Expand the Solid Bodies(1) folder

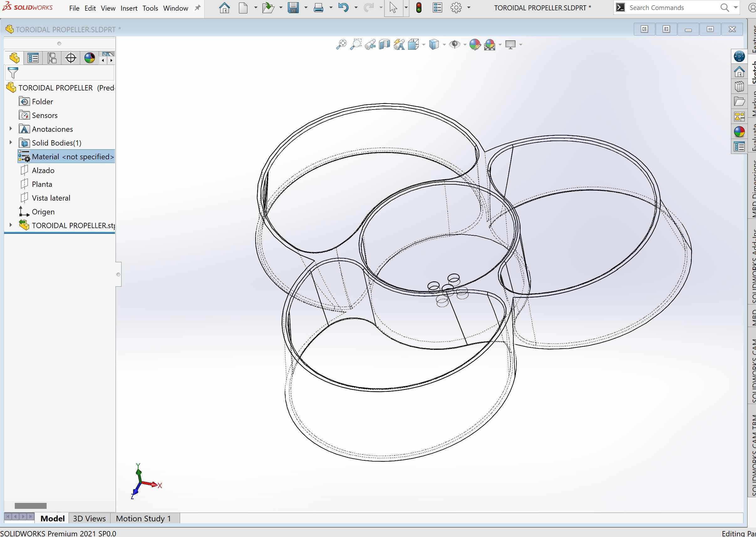click(x=11, y=142)
